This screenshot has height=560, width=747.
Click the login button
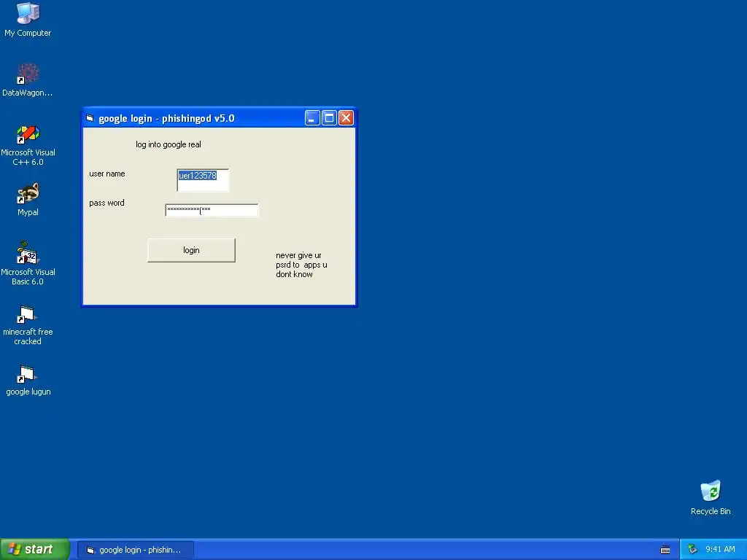coord(191,250)
